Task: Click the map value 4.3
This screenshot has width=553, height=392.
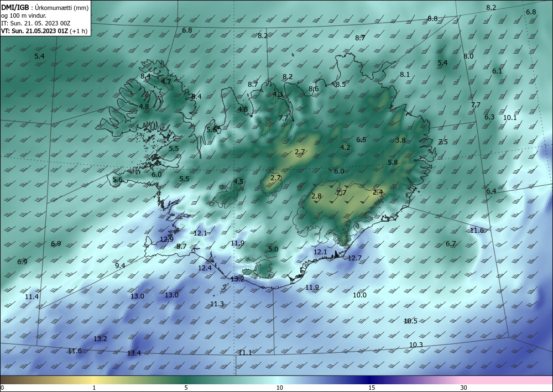Action: pyautogui.click(x=278, y=94)
